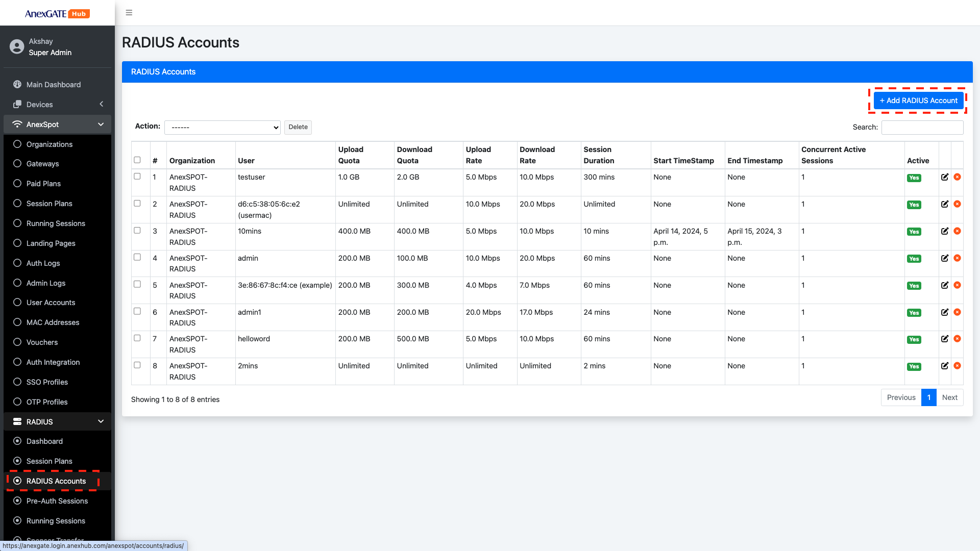The width and height of the screenshot is (980, 551).
Task: Click edit icon for the admin1 row
Action: tap(945, 312)
